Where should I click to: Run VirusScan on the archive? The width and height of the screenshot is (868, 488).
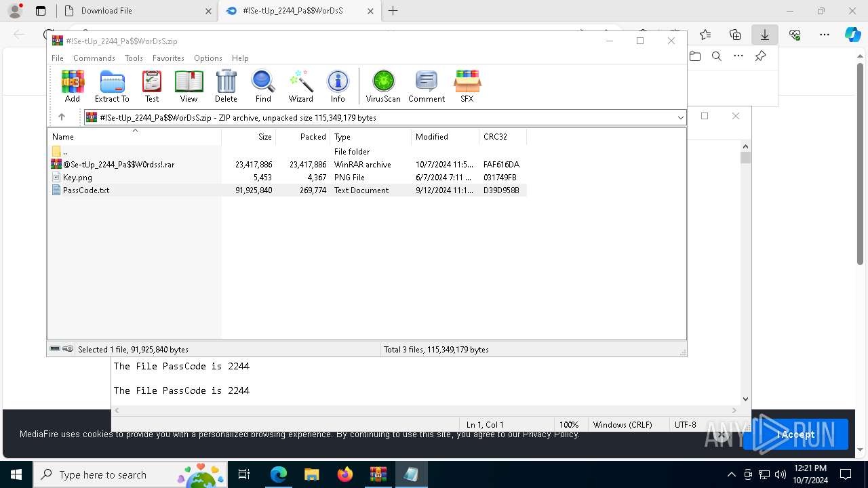coord(383,86)
